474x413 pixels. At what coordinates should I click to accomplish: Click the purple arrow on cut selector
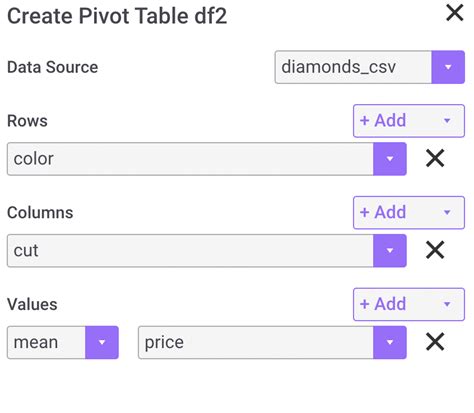390,251
